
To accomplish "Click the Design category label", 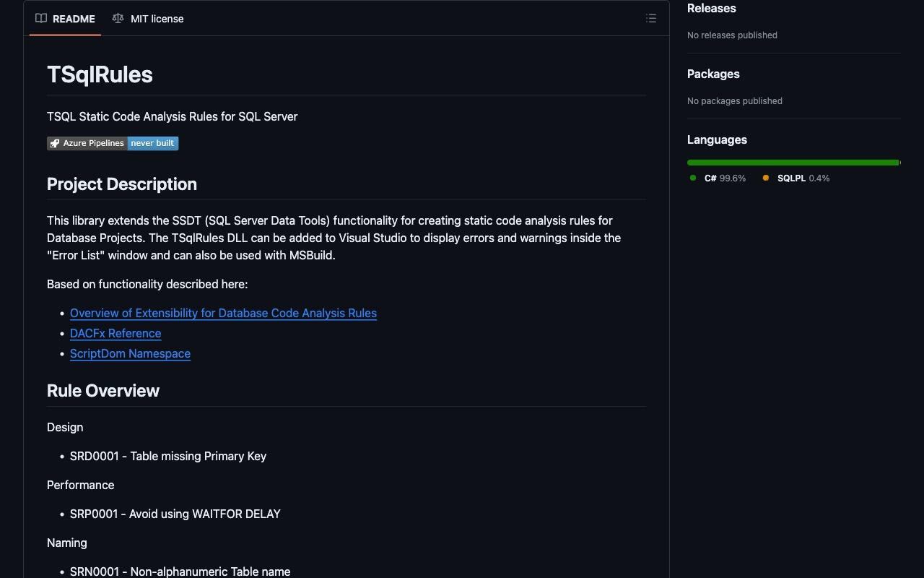I will (x=65, y=427).
